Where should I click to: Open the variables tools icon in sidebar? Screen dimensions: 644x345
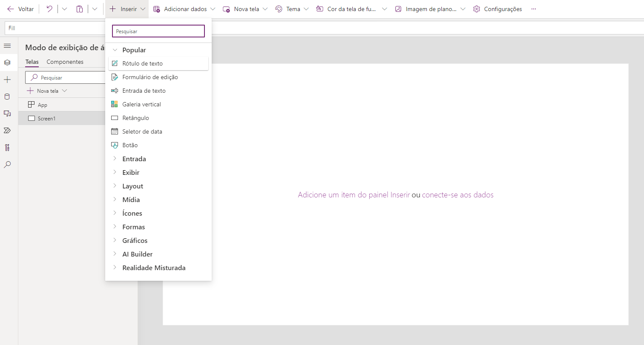7,148
